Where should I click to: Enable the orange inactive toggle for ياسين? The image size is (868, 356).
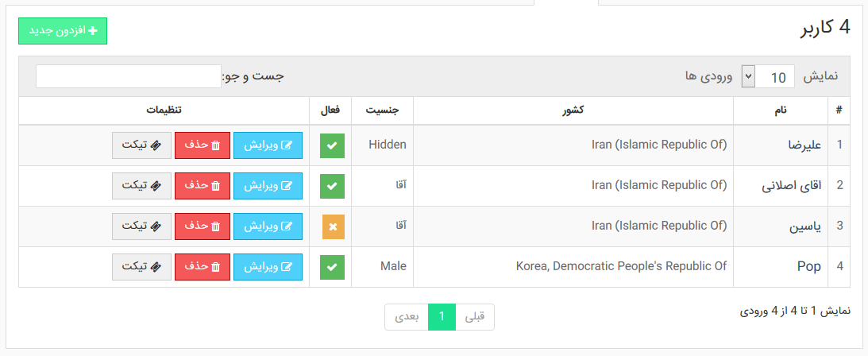(x=334, y=227)
